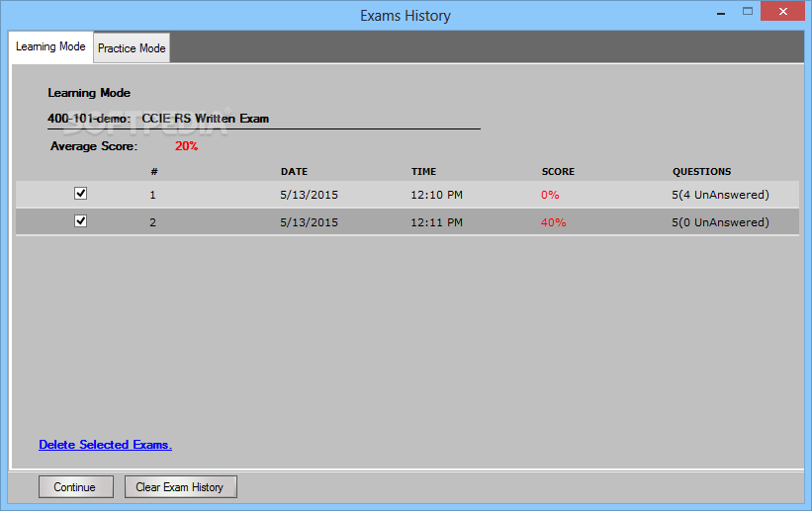The height and width of the screenshot is (511, 812).
Task: Click the SCORE column header
Action: (558, 172)
